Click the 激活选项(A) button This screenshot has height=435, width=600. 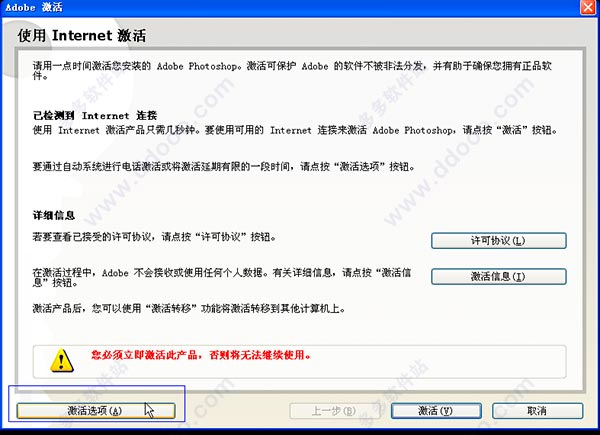(x=96, y=411)
